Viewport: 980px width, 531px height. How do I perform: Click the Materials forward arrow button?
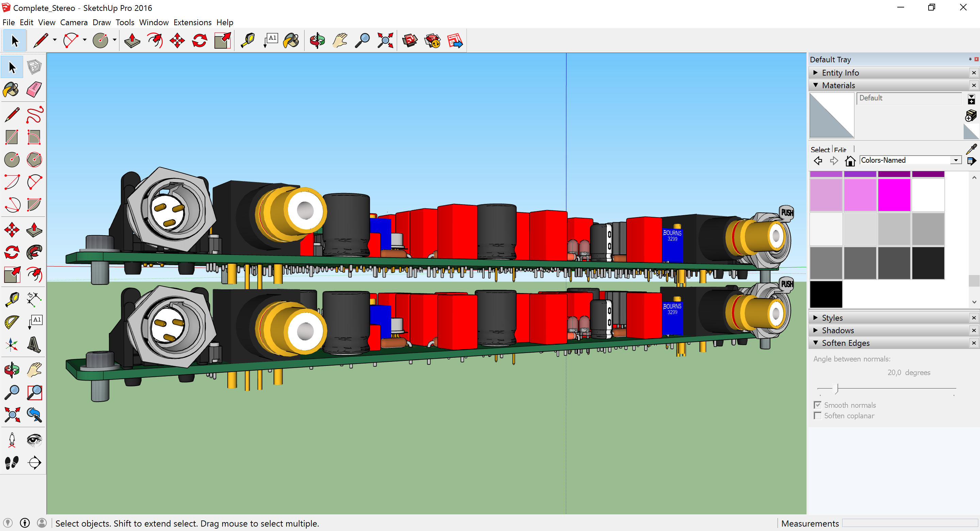834,161
